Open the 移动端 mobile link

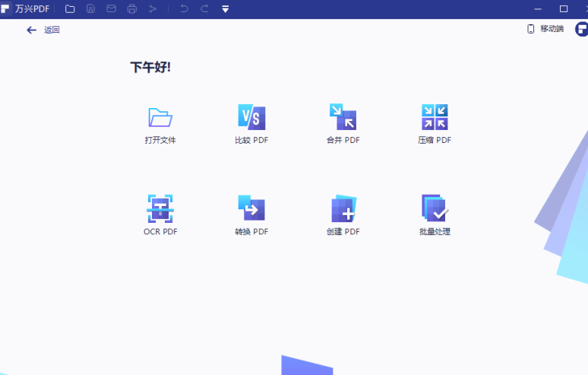pos(545,29)
